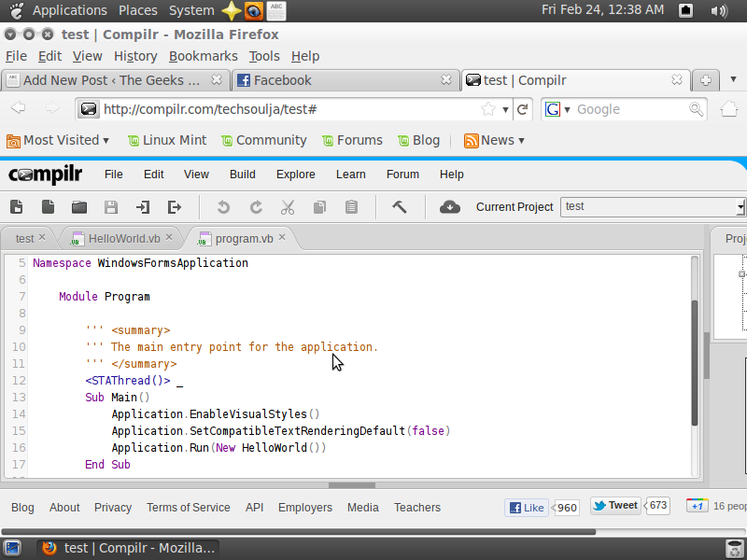Viewport: 747px width, 560px height.
Task: Open the search engine selector dropdown
Action: [567, 110]
